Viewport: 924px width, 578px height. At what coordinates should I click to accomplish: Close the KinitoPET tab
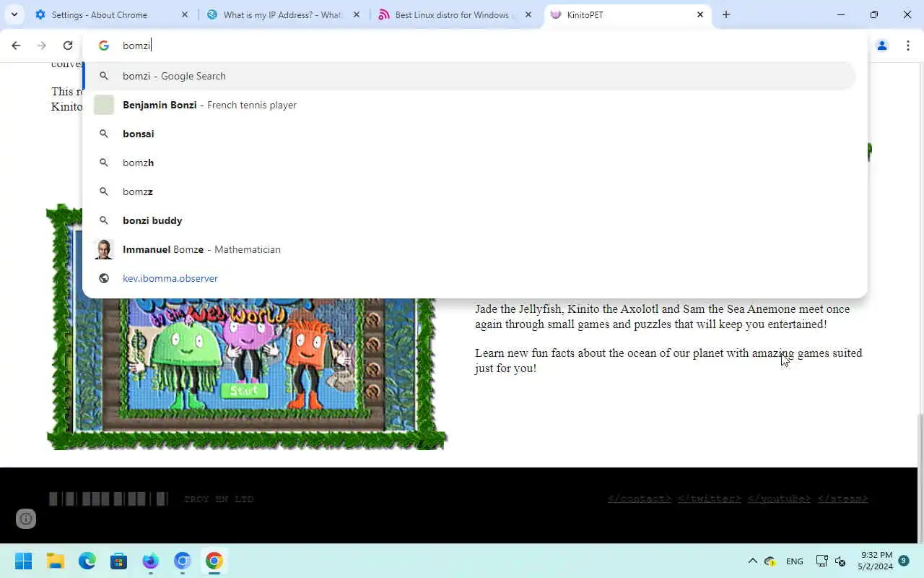point(700,14)
